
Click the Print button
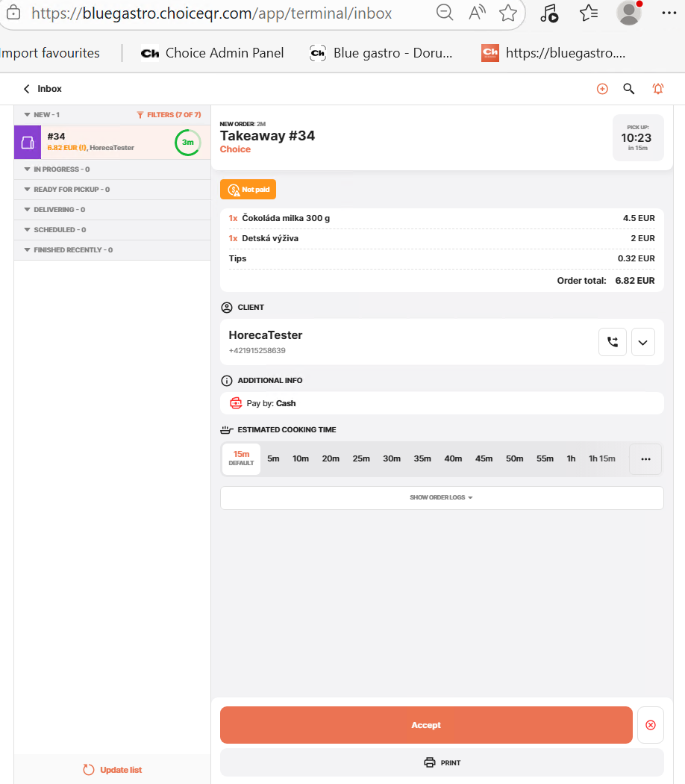click(442, 762)
